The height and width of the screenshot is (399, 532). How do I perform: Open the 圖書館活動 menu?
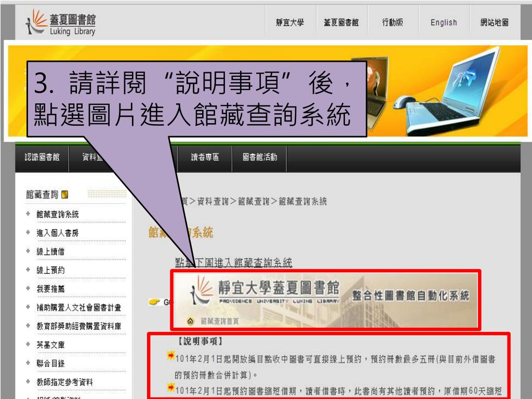tap(260, 157)
